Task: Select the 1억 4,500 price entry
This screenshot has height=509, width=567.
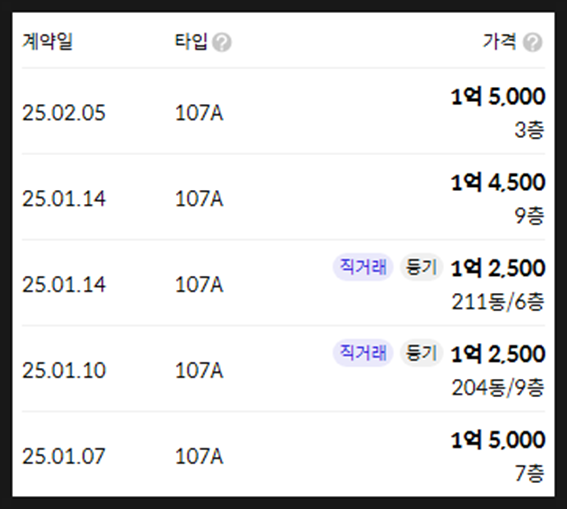Action: (x=498, y=182)
